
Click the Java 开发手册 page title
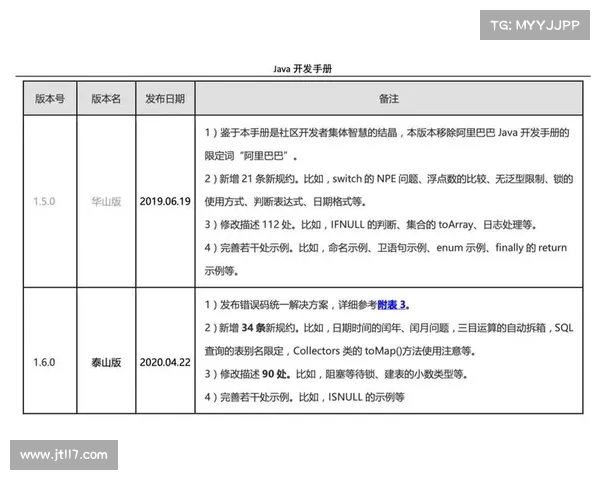(302, 69)
